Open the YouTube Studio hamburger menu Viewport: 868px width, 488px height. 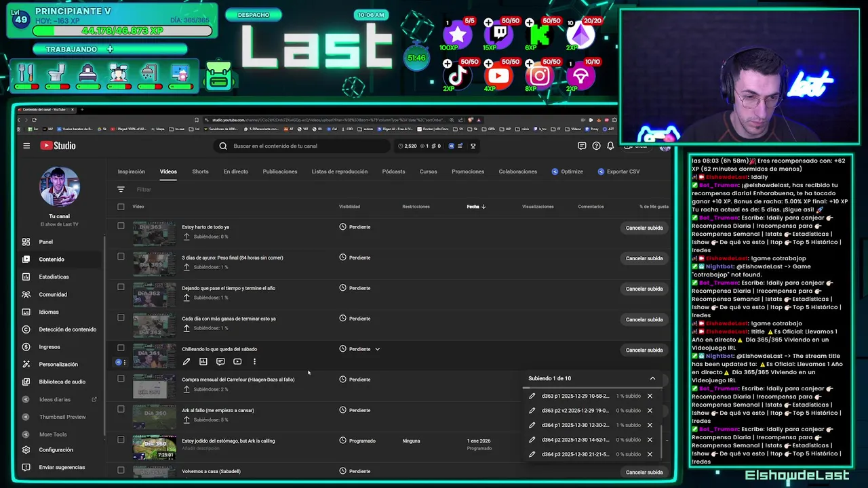(x=26, y=146)
